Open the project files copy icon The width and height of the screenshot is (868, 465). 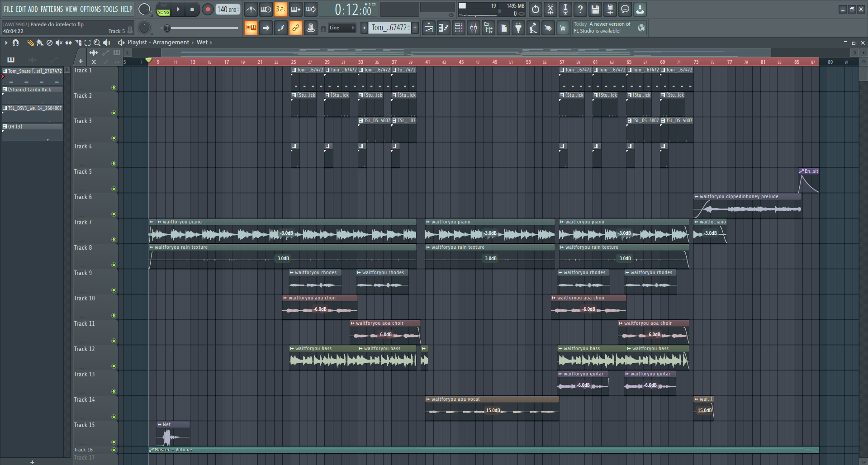pyautogui.click(x=503, y=28)
